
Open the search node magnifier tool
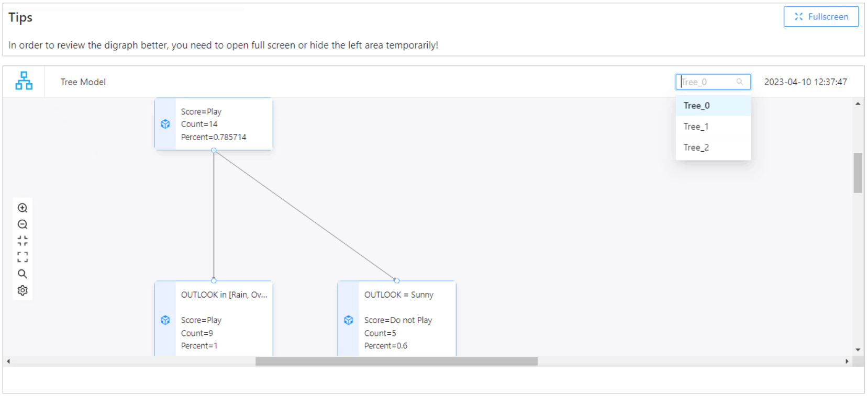(x=23, y=274)
